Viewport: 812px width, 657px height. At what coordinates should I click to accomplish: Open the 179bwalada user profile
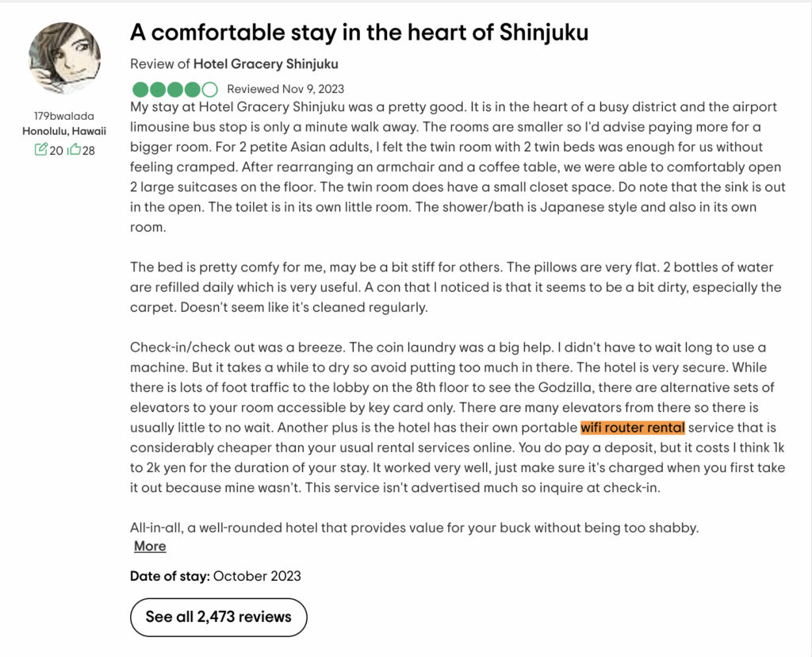(x=64, y=116)
